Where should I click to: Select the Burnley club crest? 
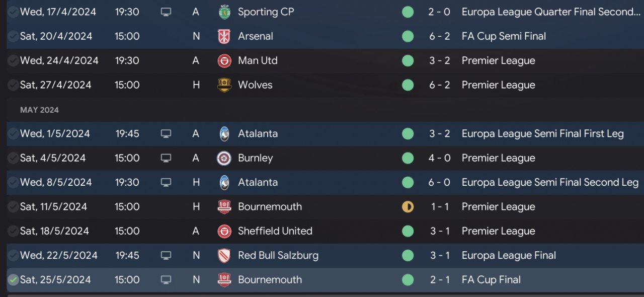pyautogui.click(x=224, y=158)
